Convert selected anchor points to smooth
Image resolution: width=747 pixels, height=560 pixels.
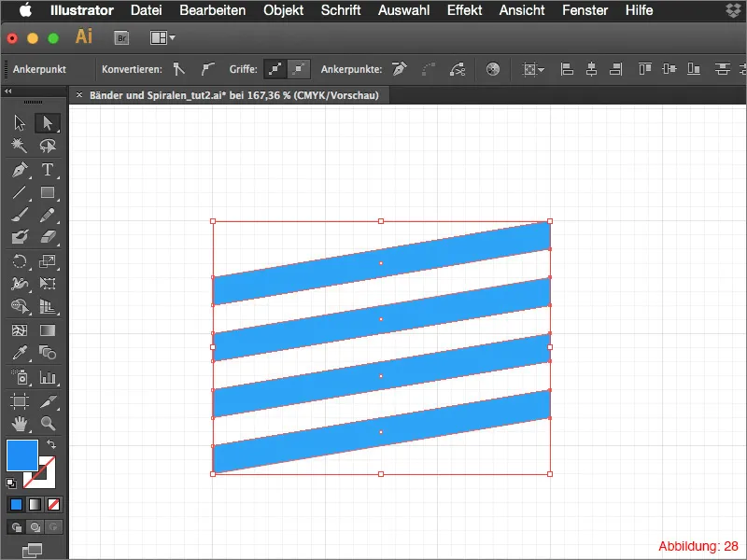[x=207, y=69]
